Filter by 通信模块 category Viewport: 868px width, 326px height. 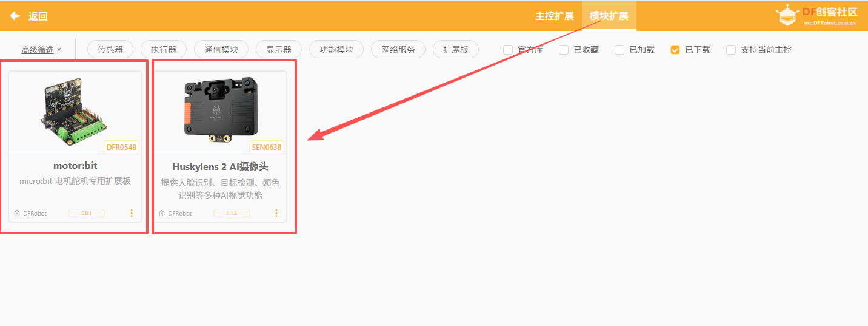[221, 50]
